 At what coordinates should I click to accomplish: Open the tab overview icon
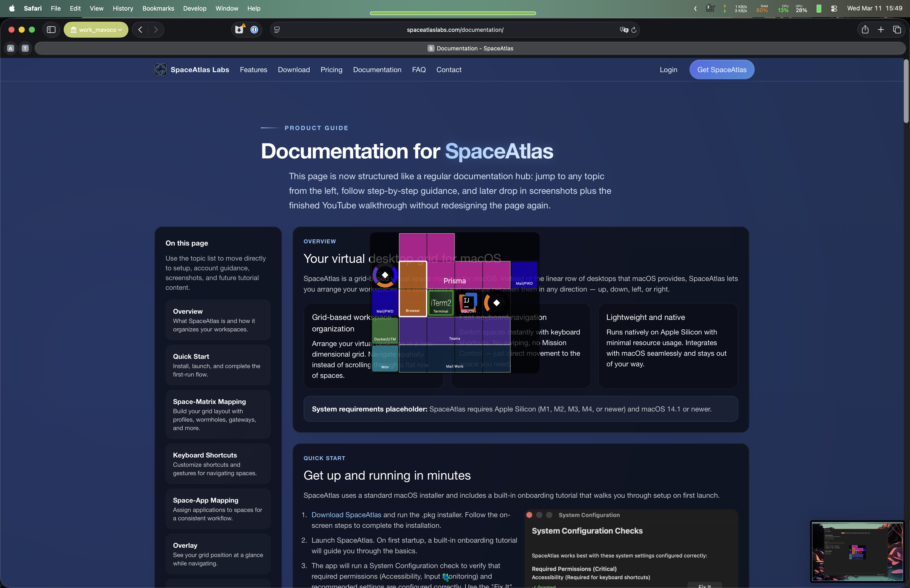click(x=897, y=30)
